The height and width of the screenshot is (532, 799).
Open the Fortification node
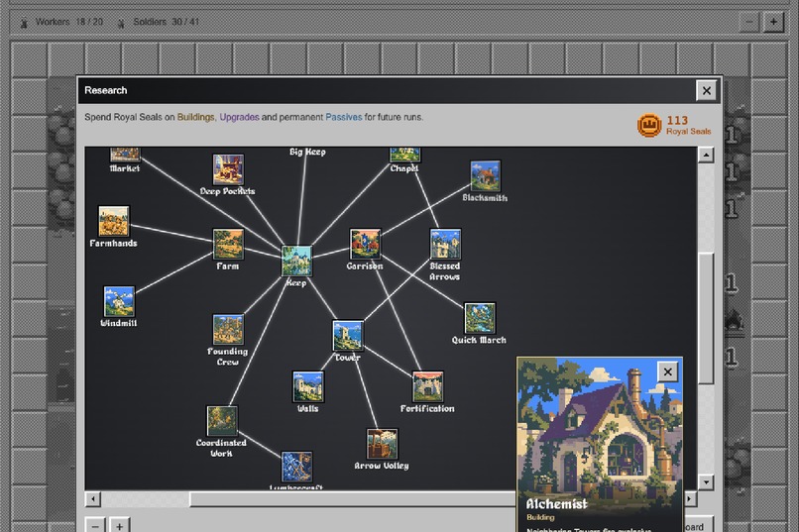[427, 386]
